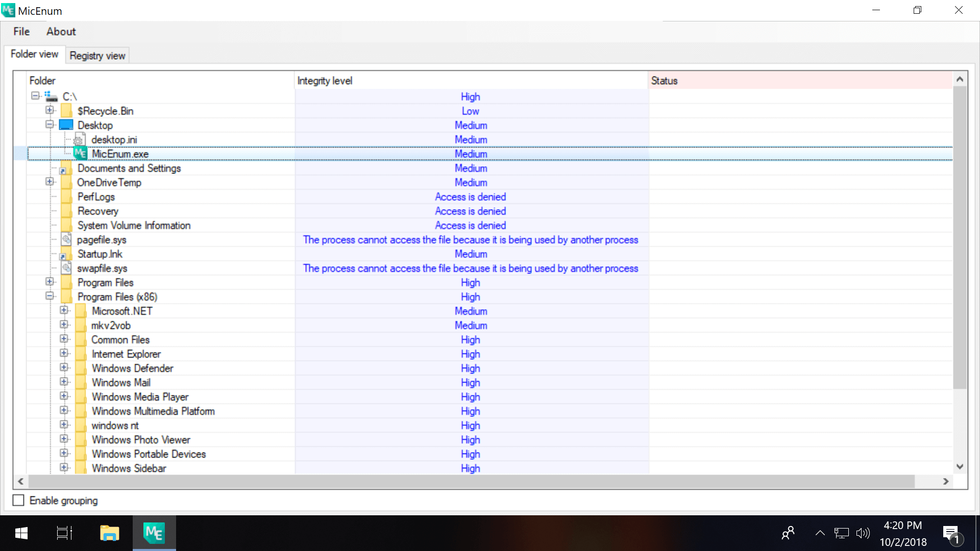
Task: Open File Explorer from the taskbar
Action: 109,533
